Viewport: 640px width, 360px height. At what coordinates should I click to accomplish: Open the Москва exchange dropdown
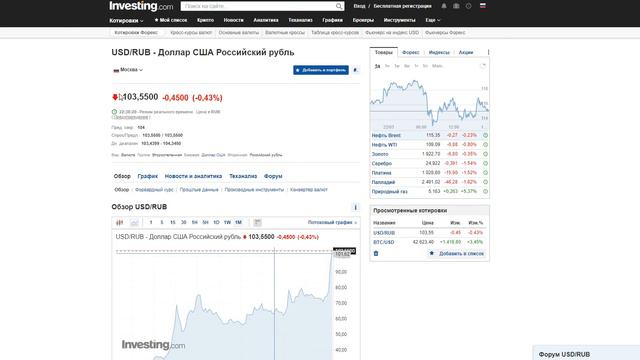(128, 70)
